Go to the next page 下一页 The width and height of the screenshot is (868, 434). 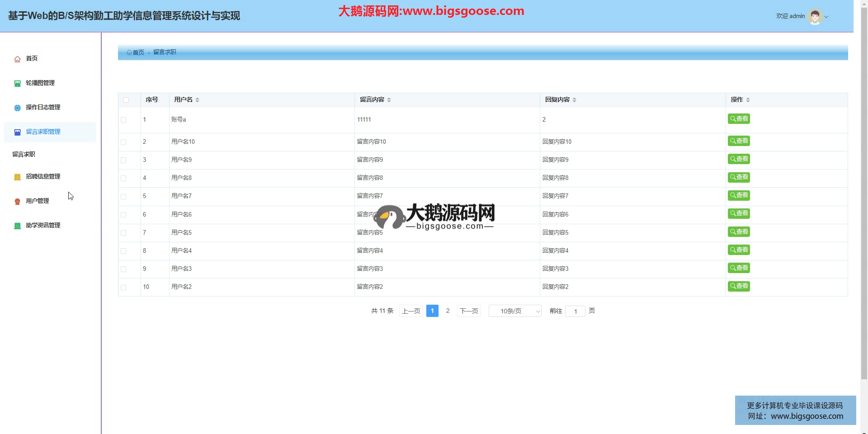pyautogui.click(x=468, y=311)
